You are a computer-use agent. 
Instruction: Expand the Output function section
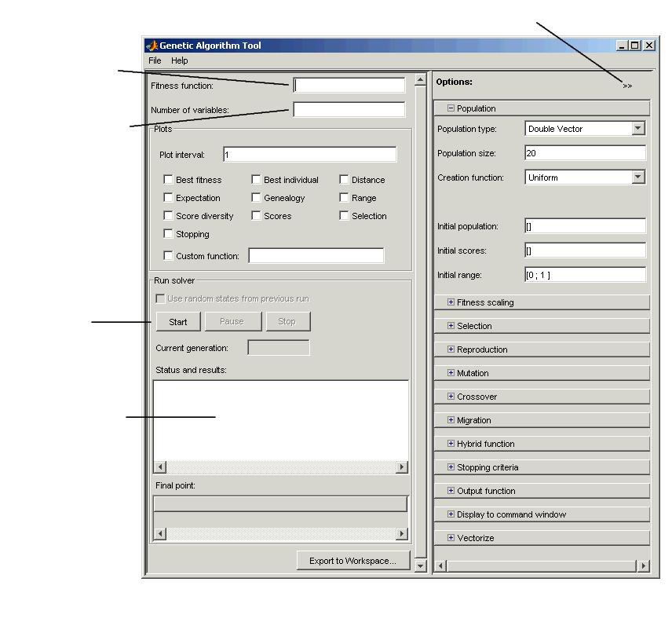(451, 491)
